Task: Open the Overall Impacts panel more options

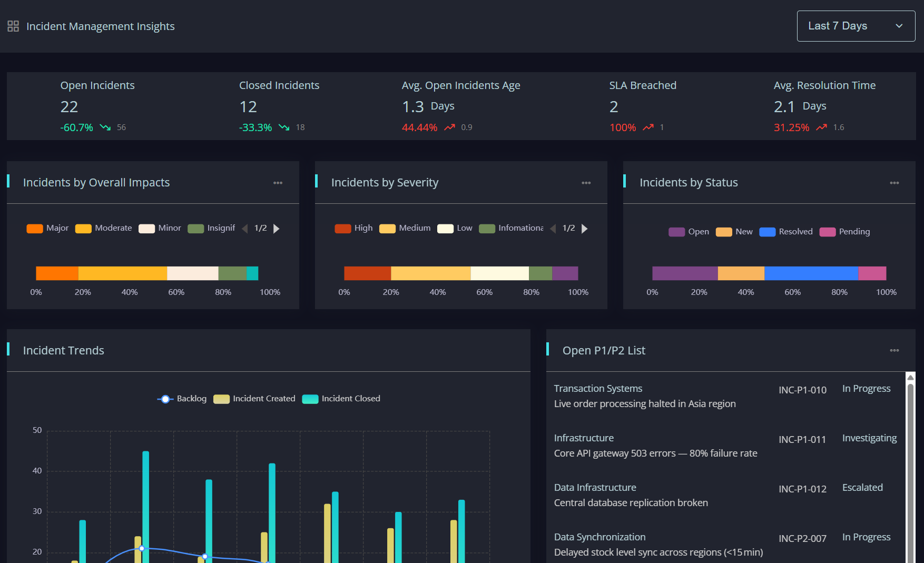Action: (x=278, y=183)
